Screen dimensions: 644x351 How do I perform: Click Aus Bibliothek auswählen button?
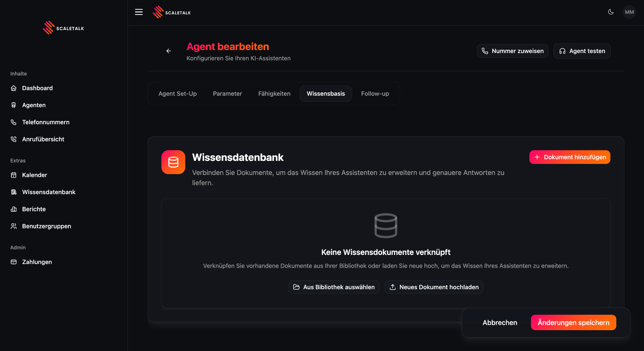click(x=334, y=287)
